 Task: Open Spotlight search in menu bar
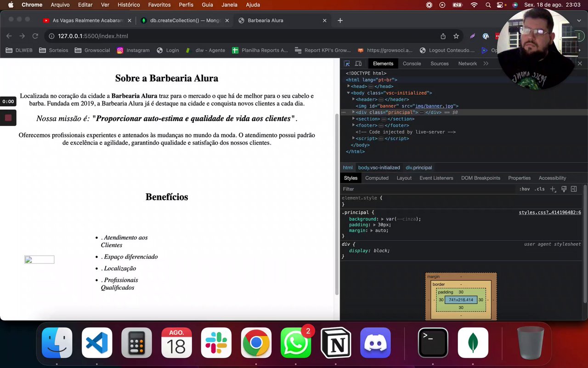pos(488,5)
